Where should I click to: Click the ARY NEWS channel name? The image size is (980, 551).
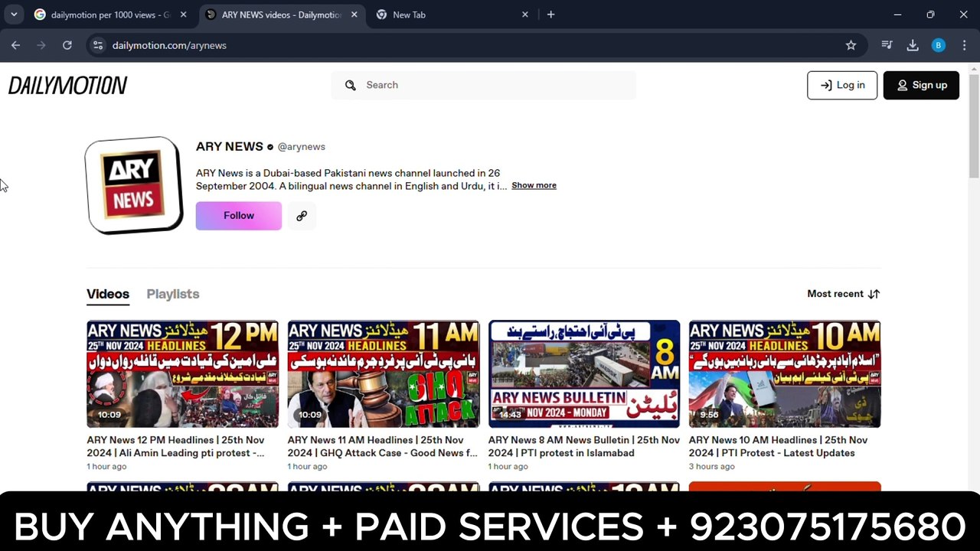click(x=230, y=146)
